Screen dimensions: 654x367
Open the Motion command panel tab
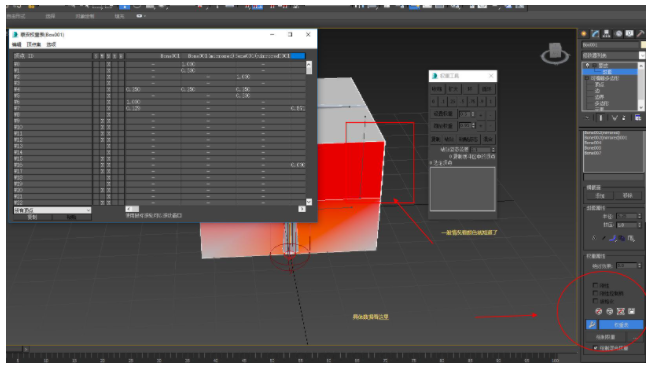tap(618, 34)
